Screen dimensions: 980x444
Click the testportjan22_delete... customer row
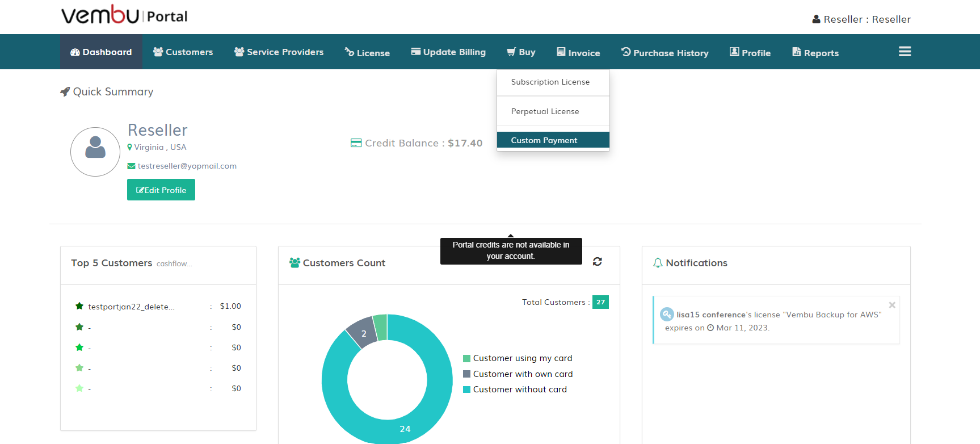click(x=158, y=307)
